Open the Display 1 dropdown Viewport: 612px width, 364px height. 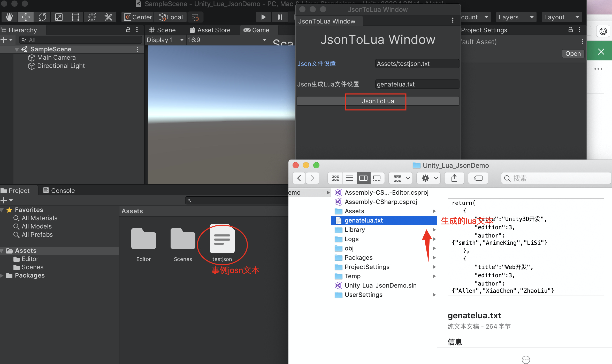[165, 40]
